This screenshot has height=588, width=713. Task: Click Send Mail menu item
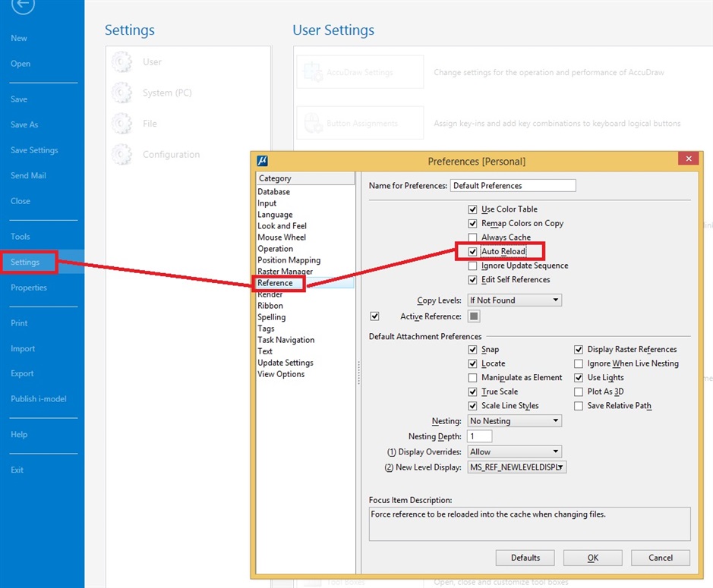[28, 175]
